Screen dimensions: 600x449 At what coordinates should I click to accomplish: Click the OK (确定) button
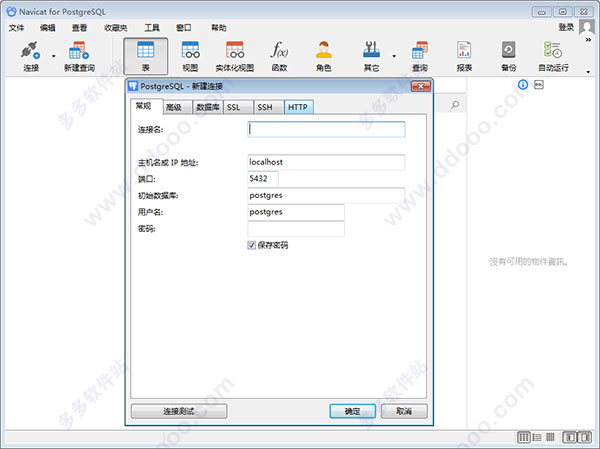[352, 411]
